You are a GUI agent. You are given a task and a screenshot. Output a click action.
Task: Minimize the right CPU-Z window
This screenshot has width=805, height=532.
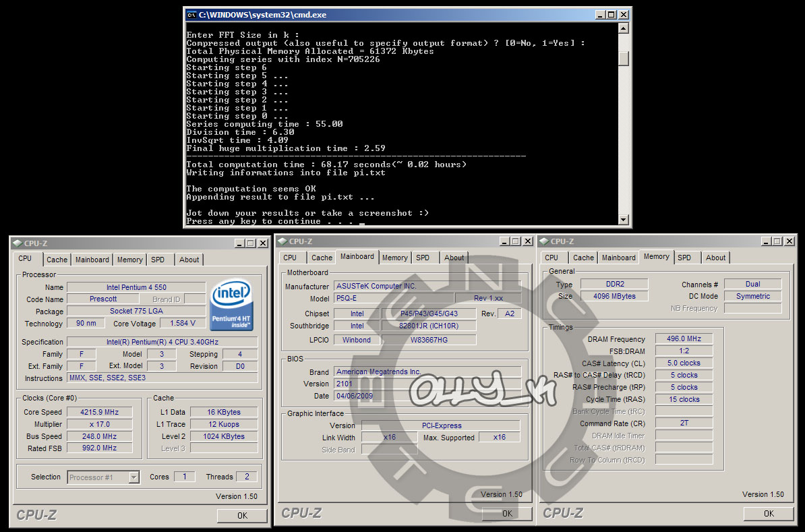pos(766,241)
